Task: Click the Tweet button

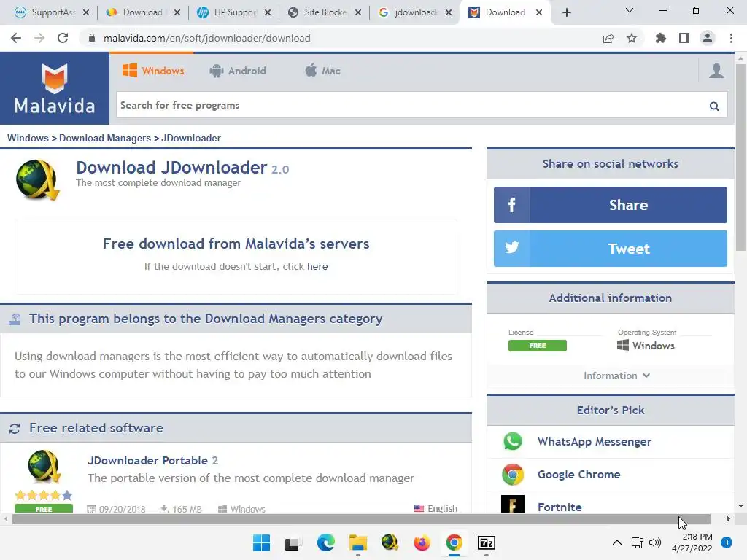Action: point(611,249)
